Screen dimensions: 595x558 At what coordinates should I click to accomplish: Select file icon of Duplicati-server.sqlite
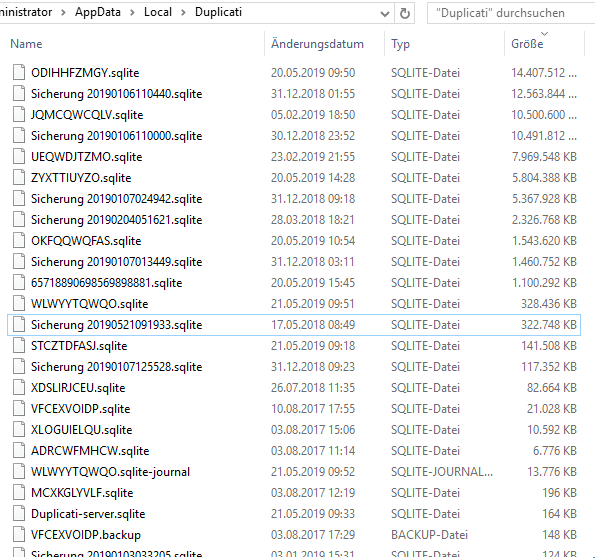19,514
